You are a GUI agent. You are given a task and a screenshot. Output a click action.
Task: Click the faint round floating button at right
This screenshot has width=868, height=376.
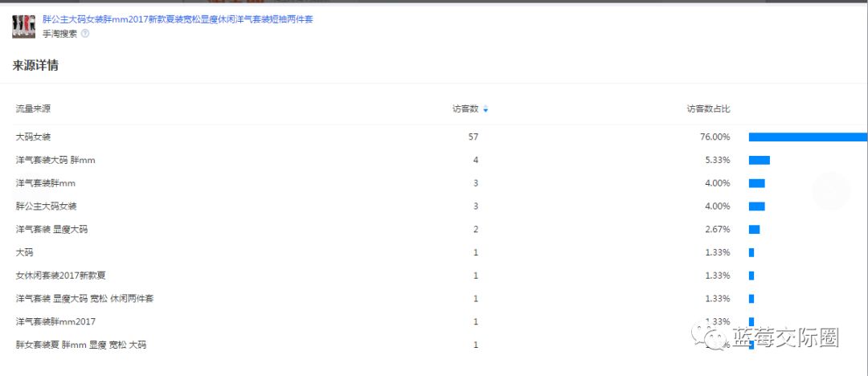[x=831, y=191]
